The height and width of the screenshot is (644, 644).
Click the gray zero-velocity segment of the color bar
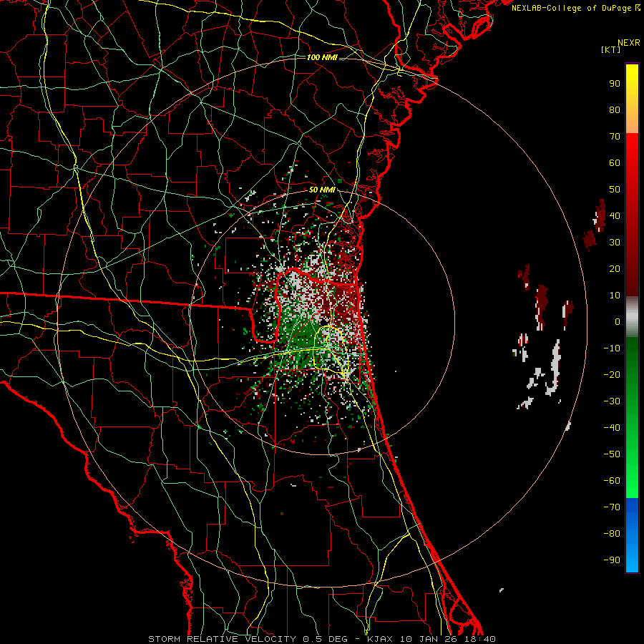pos(632,317)
